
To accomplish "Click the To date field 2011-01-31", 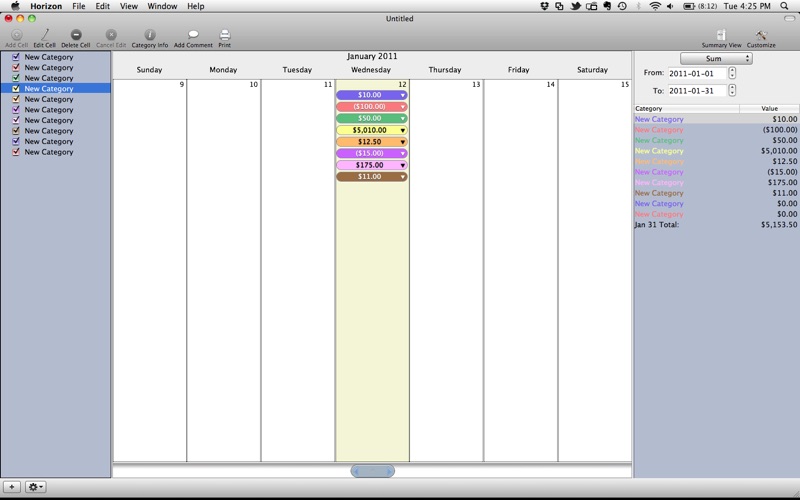I will coord(697,91).
